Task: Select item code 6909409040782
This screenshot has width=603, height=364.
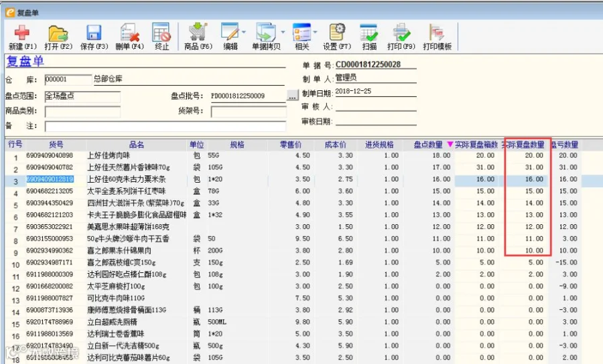Action: click(50, 167)
